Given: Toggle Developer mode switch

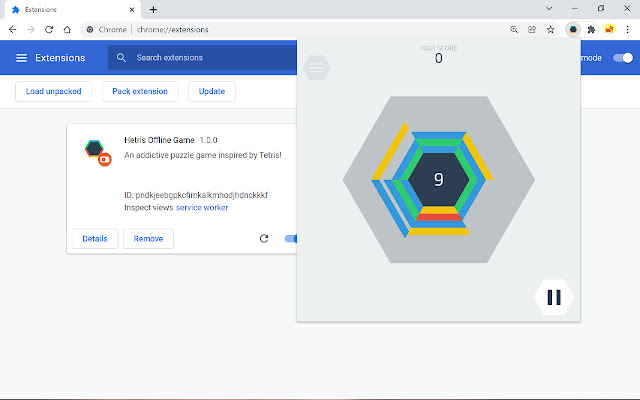Looking at the screenshot, I should (x=623, y=58).
